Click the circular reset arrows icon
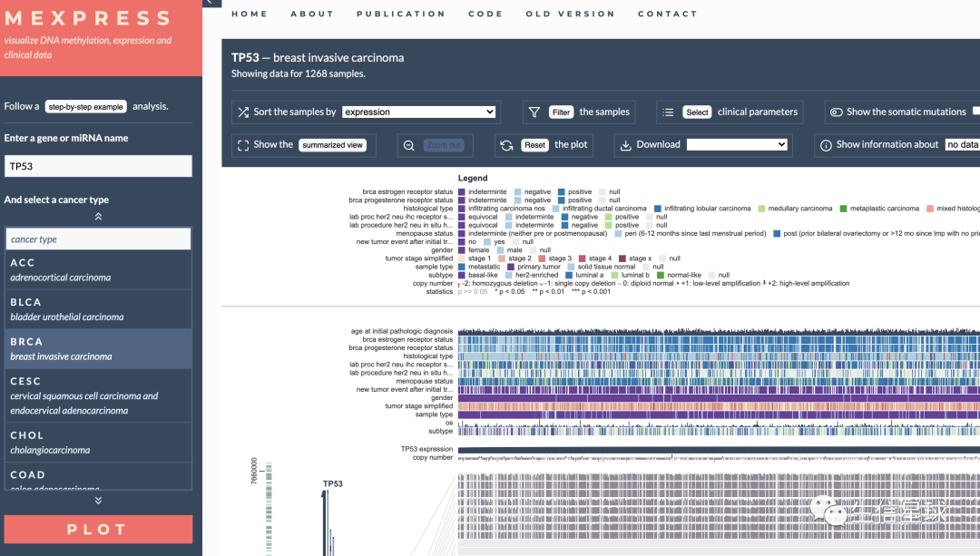 pyautogui.click(x=507, y=145)
